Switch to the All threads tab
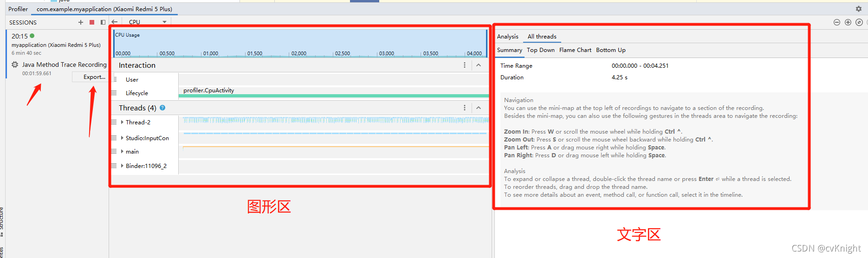Screen dimensions: 868x258 pyautogui.click(x=542, y=37)
